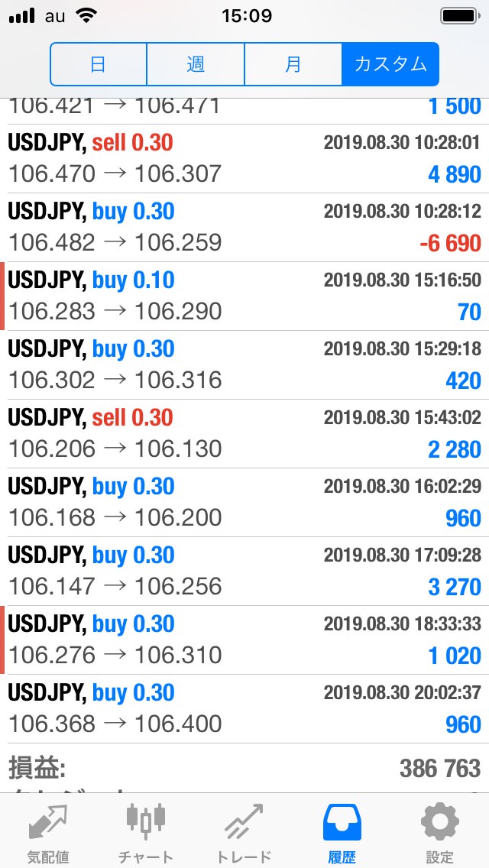Switch to the 週 (week) period tab

click(196, 64)
